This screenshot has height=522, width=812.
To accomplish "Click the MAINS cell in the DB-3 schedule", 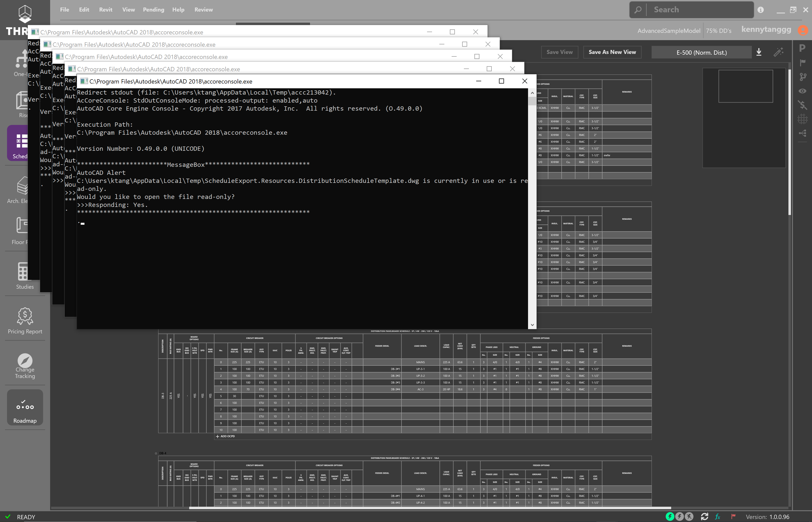I will pyautogui.click(x=420, y=362).
